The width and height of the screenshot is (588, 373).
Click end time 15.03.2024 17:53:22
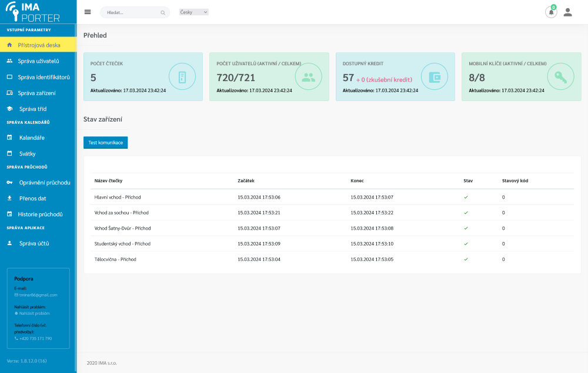click(x=372, y=213)
